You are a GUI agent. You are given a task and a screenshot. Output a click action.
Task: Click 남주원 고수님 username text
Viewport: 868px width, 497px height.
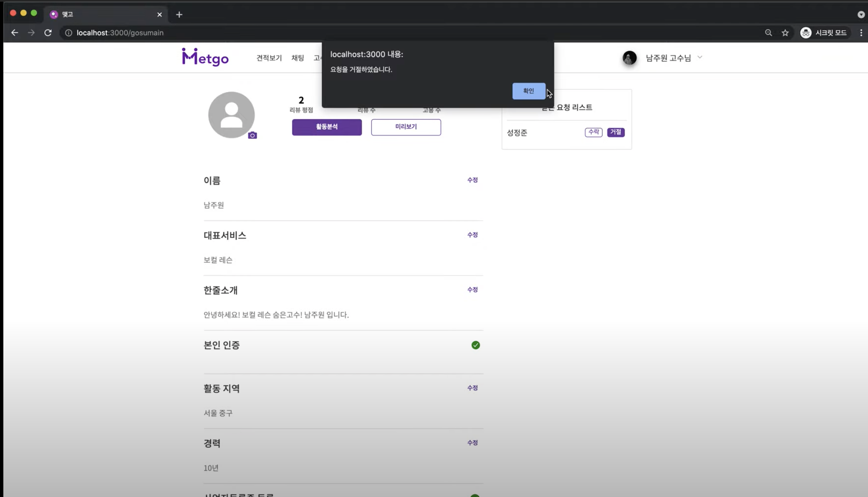[x=668, y=58]
